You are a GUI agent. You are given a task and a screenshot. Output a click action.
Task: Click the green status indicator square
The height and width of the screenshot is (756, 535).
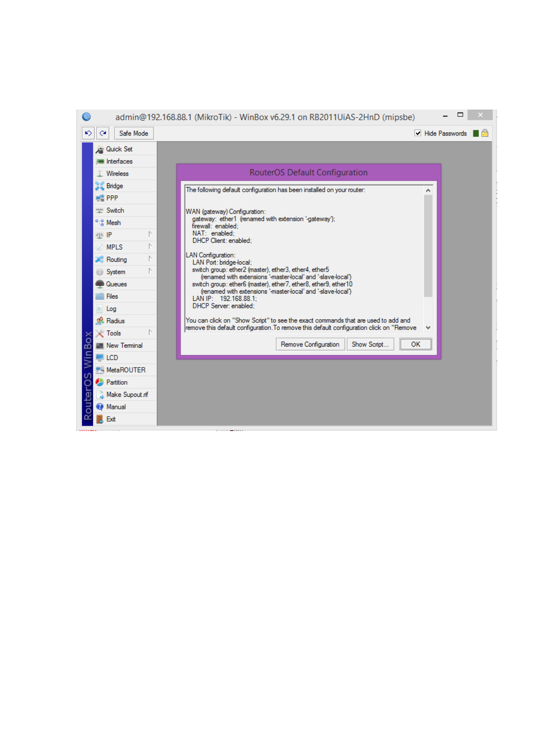(x=476, y=133)
